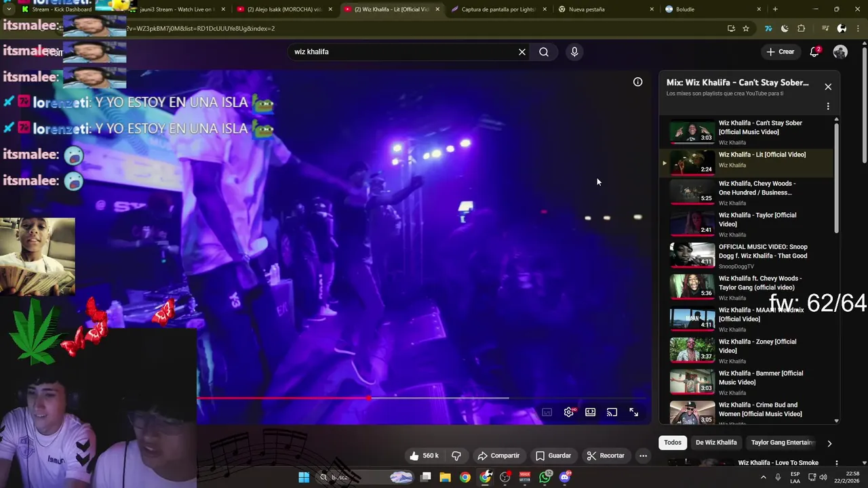Select the Todos filter chip
This screenshot has height=488, width=868.
673,443
